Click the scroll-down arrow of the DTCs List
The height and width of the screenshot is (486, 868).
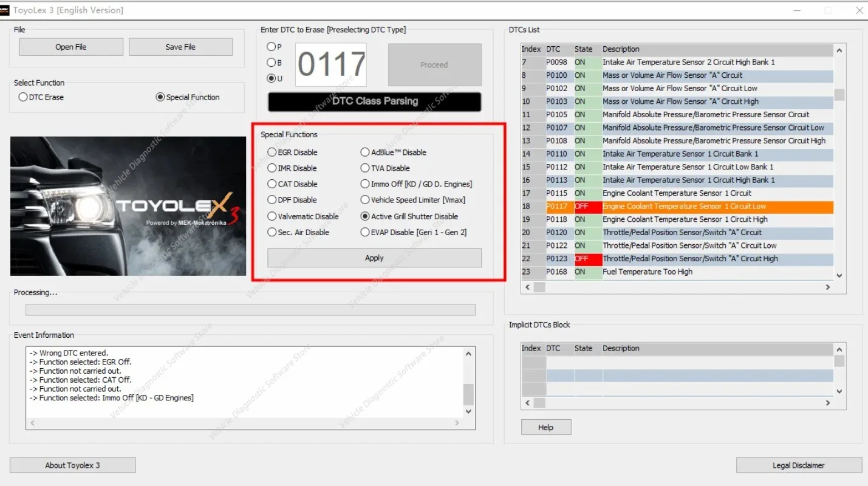[x=839, y=275]
